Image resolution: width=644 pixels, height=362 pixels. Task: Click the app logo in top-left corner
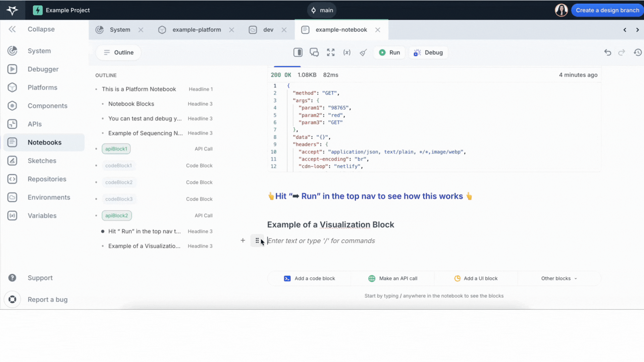[x=12, y=10]
